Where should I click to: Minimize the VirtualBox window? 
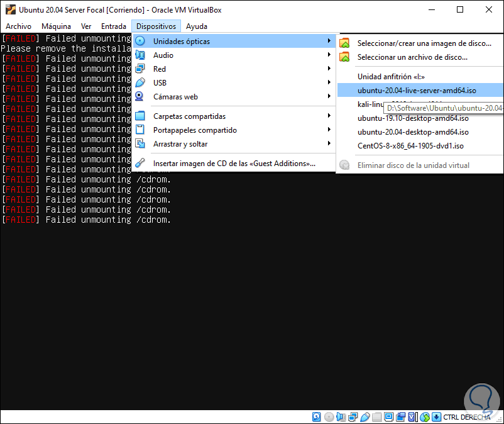432,9
